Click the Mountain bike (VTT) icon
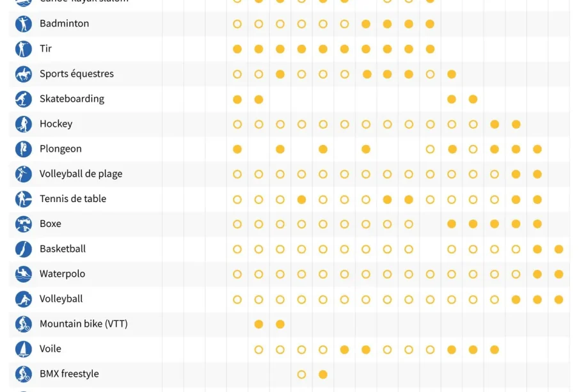Image resolution: width=579 pixels, height=392 pixels. coord(24,324)
